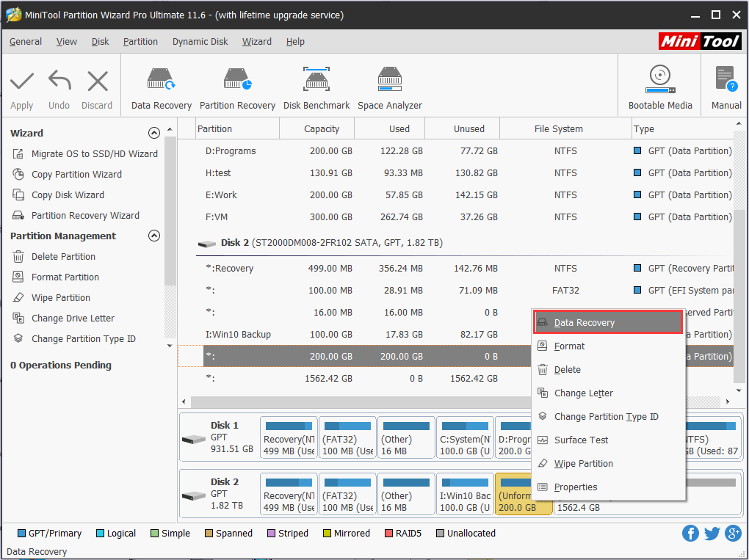
Task: Click the sidebar scroll-up arrow
Action: click(x=170, y=130)
